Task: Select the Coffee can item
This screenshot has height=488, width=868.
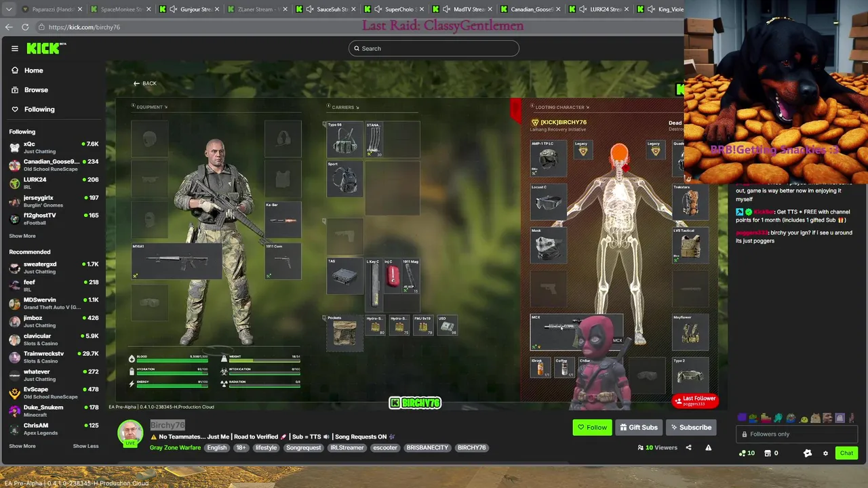Action: 563,368
